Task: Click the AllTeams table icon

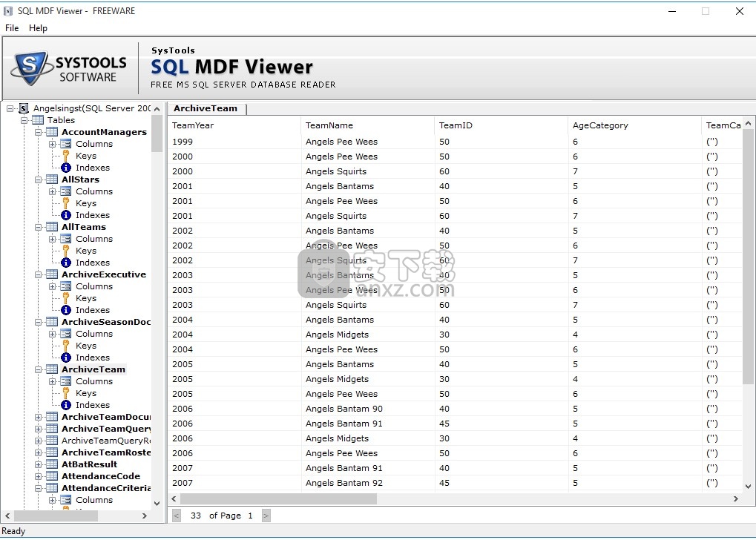Action: (52, 227)
